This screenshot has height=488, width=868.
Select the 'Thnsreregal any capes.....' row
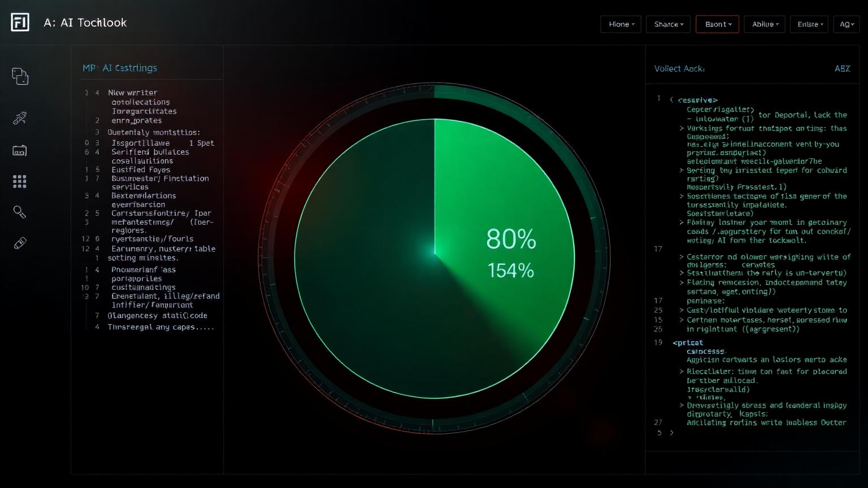161,327
